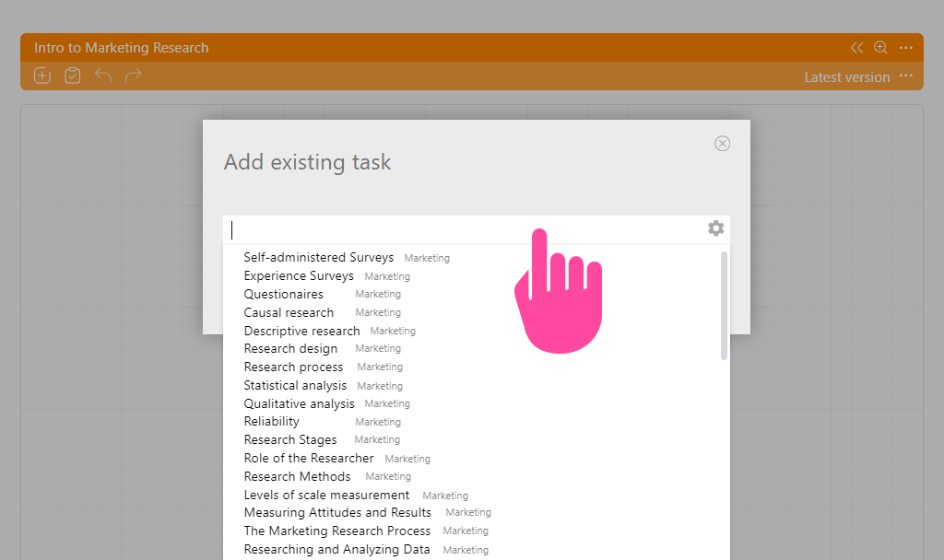The width and height of the screenshot is (944, 560).
Task: Open ellipsis menu beside Latest version
Action: pos(906,76)
